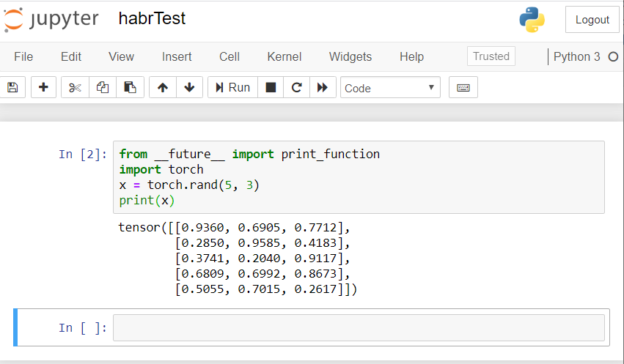624x364 pixels.
Task: Restart the kernel with circular arrow icon
Action: tap(296, 88)
